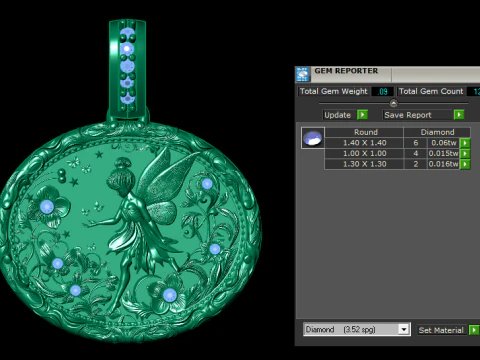Click the 'Total Gem Count' label
The width and height of the screenshot is (480, 360).
coord(431,91)
